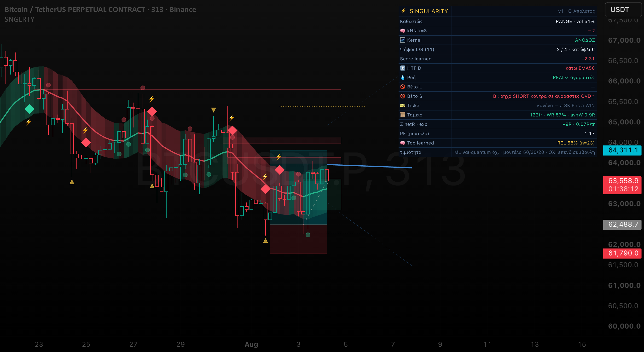Click the prohibition icon in the Βέτο L row
Image resolution: width=644 pixels, height=352 pixels.
pyautogui.click(x=402, y=87)
